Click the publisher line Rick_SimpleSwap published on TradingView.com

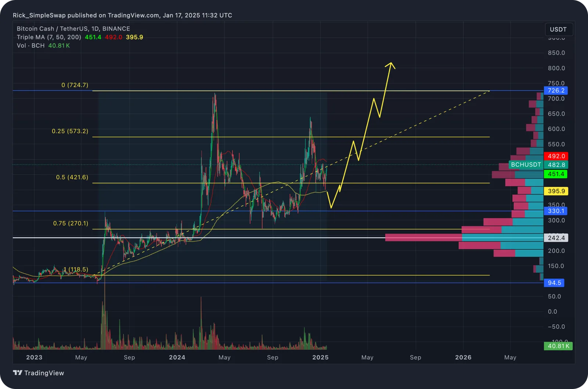pos(122,15)
